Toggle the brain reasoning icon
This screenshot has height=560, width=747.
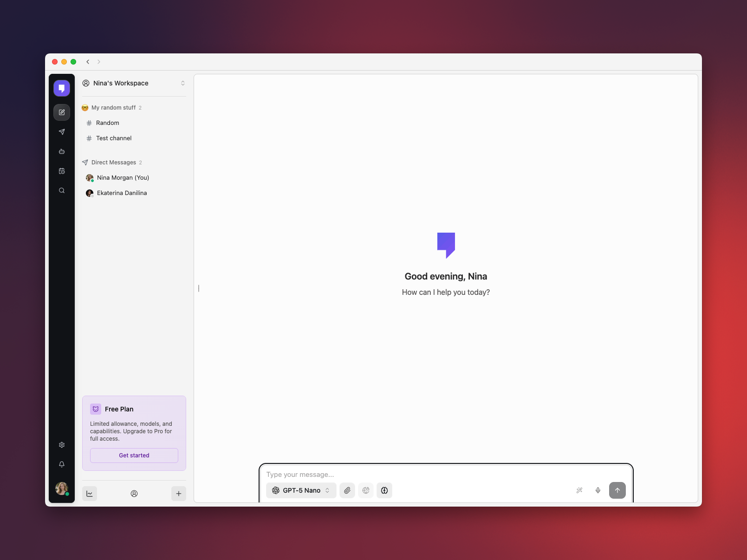[x=384, y=490]
